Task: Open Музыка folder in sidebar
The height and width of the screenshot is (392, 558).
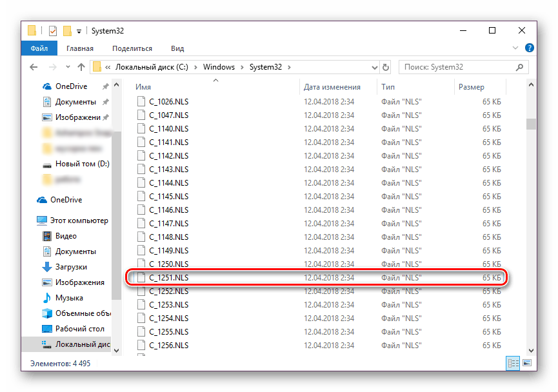Action: point(68,298)
